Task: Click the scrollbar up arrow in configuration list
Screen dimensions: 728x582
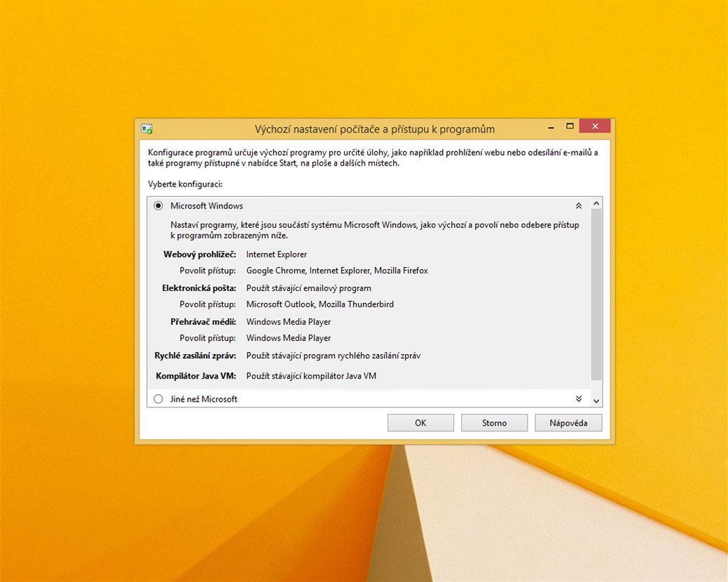Action: 596,203
